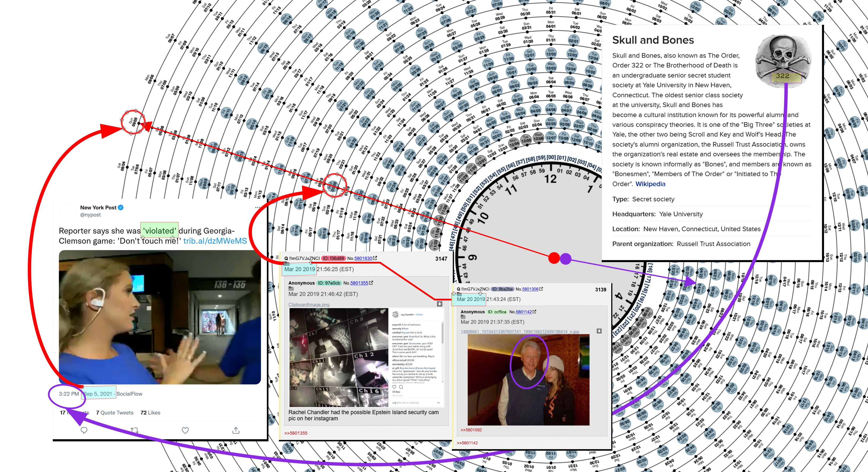Like the New York Post tweet

click(x=185, y=430)
